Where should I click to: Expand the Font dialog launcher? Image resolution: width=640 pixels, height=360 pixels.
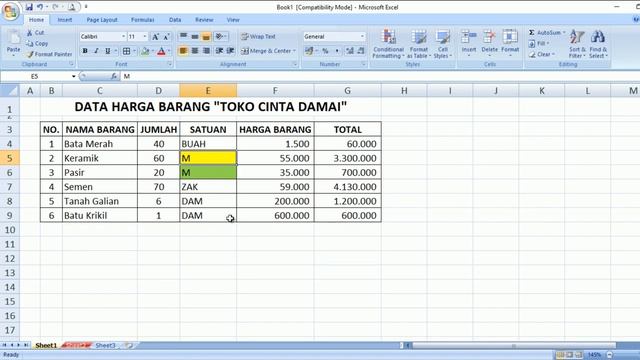pyautogui.click(x=169, y=64)
